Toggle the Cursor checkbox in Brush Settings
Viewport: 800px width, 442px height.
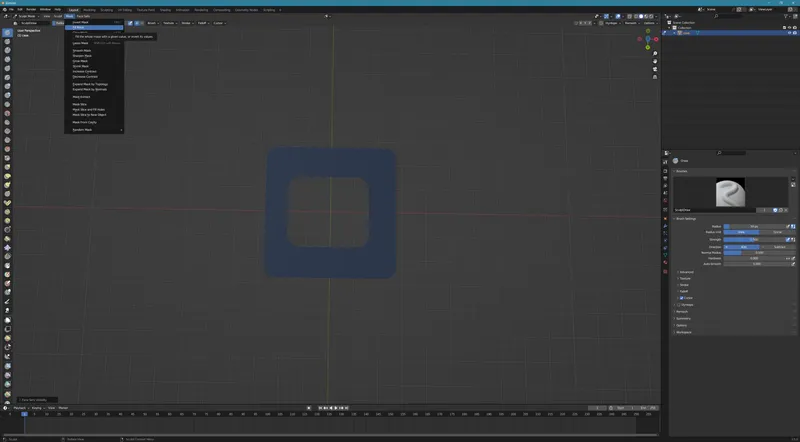pyautogui.click(x=681, y=298)
